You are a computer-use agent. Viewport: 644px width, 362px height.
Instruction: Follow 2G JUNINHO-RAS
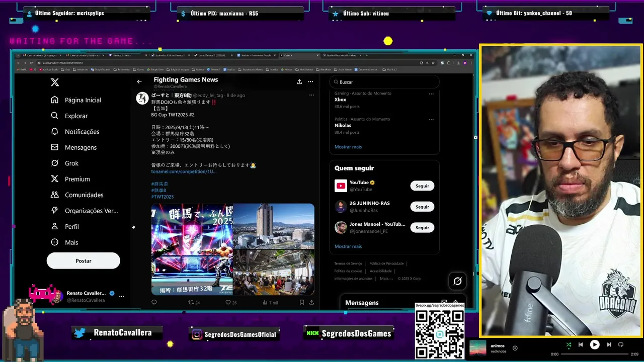(422, 207)
